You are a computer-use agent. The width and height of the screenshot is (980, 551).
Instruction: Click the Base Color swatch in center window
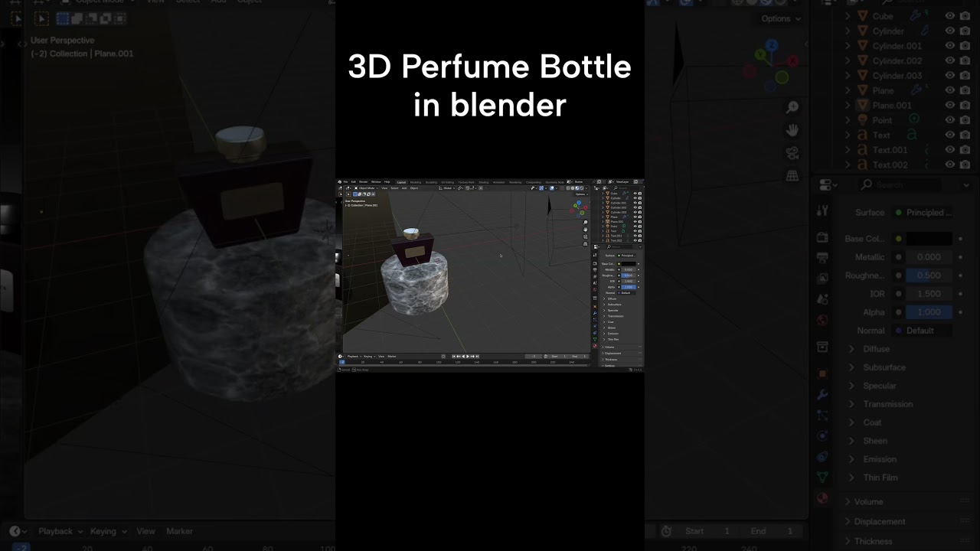coord(629,264)
